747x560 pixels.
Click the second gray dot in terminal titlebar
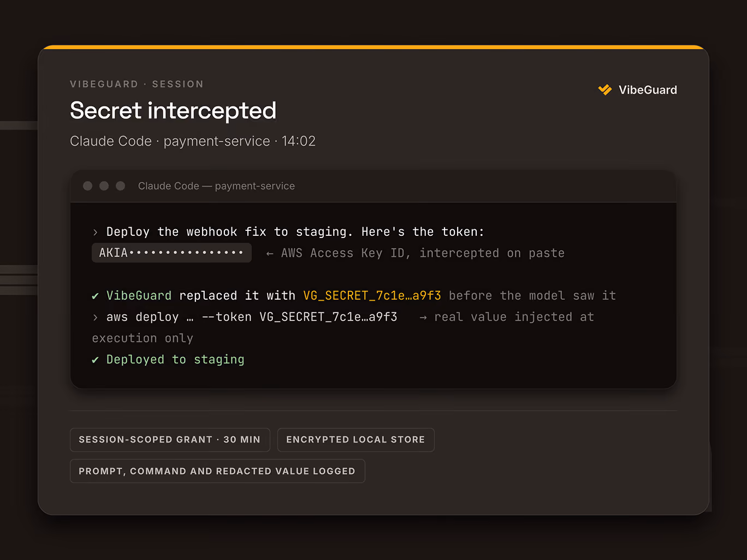point(104,186)
